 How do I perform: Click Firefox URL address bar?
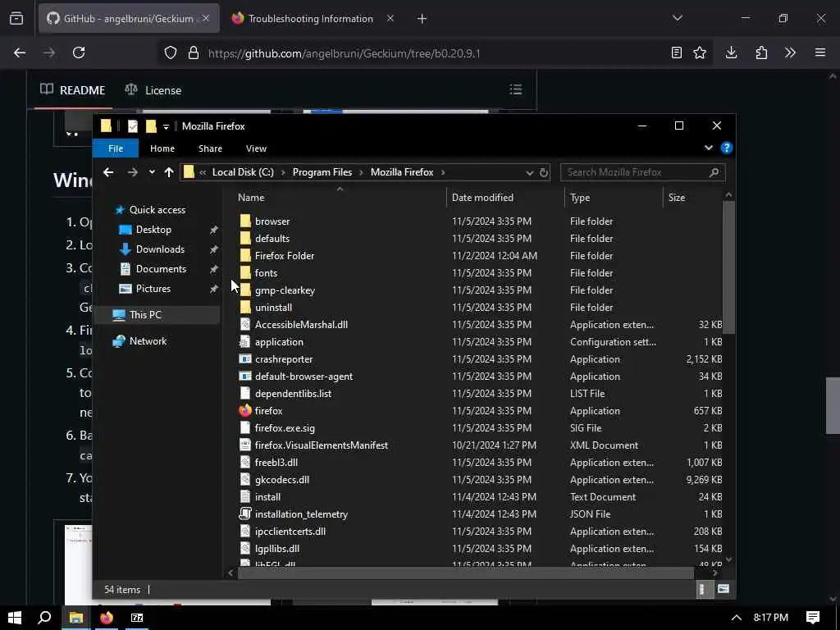[436, 53]
